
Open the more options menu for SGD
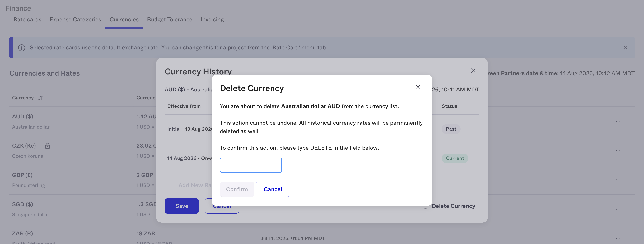tap(618, 209)
